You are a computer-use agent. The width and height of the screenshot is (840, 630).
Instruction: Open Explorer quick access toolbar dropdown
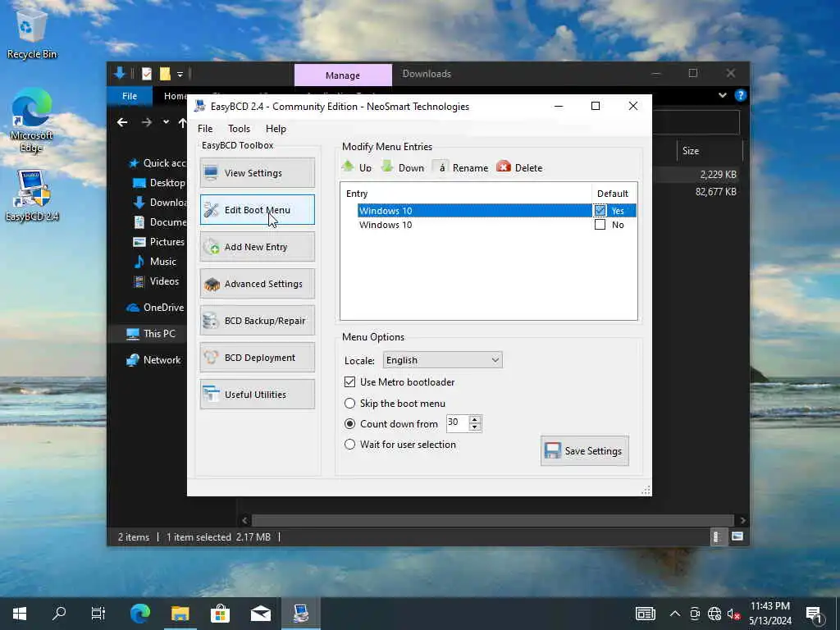point(180,74)
